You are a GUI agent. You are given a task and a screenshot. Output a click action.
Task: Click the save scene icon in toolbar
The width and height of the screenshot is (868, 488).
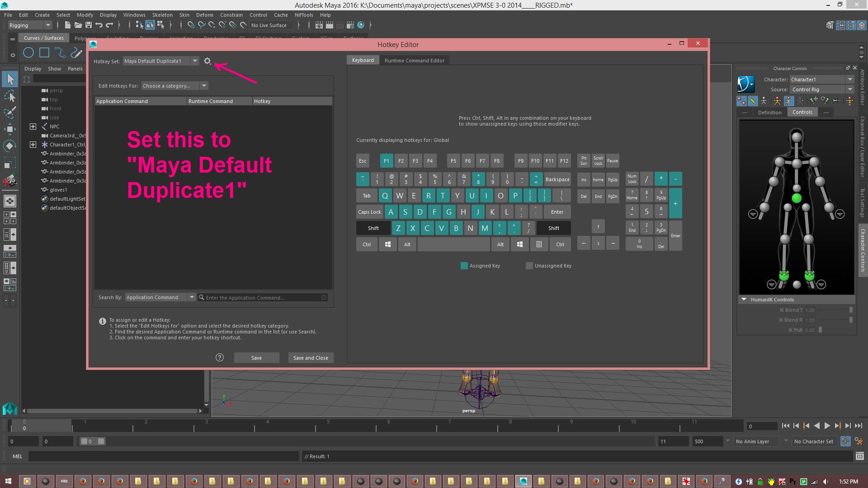click(x=89, y=25)
